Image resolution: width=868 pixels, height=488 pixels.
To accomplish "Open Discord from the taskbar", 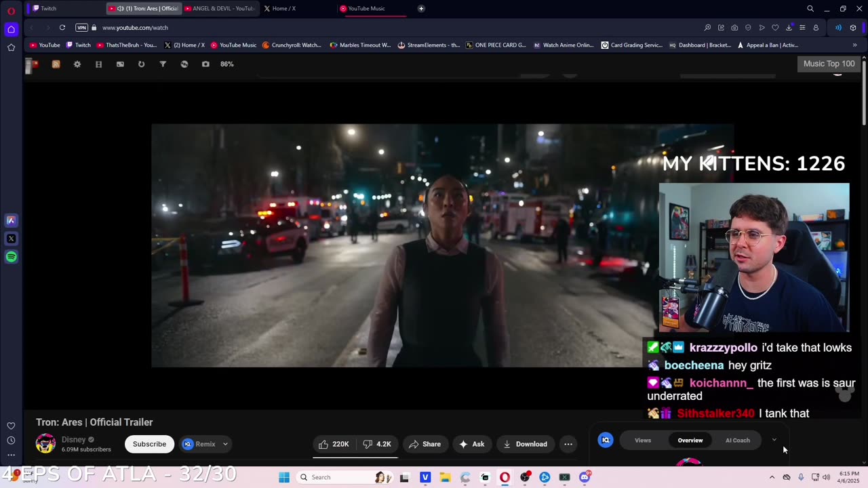I will point(585,477).
